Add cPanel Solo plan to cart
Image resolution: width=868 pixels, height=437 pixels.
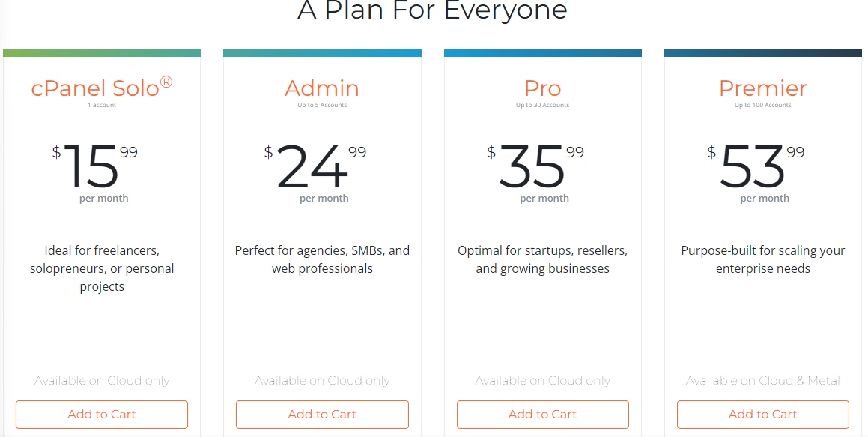[x=102, y=414]
